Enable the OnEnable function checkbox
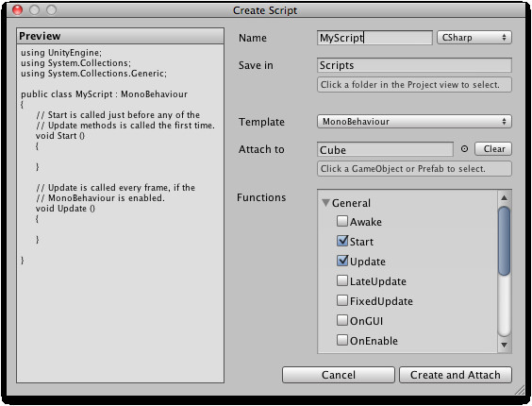Image resolution: width=532 pixels, height=406 pixels. coord(342,340)
